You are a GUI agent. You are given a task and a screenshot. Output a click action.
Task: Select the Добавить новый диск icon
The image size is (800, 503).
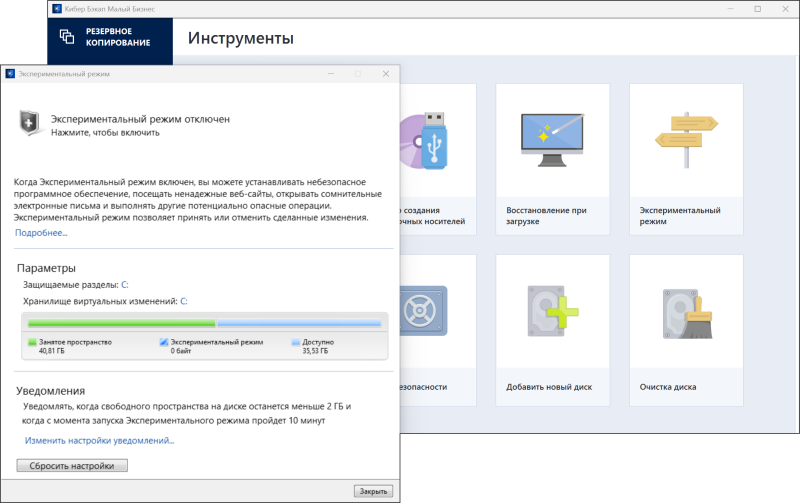click(x=552, y=311)
